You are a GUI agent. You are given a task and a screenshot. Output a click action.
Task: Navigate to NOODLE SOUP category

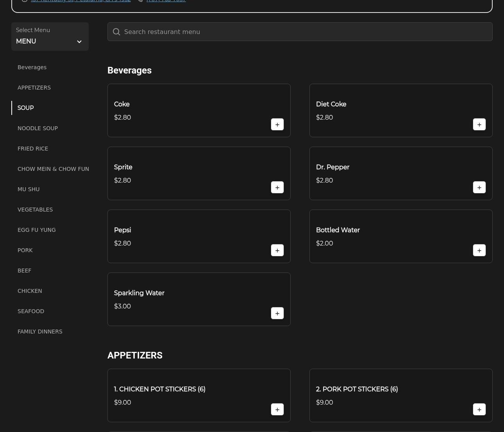point(38,128)
